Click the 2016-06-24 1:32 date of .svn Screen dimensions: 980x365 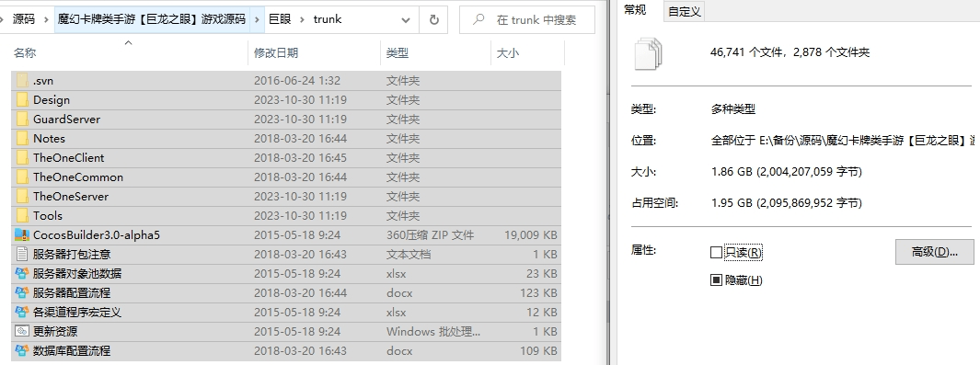point(297,81)
